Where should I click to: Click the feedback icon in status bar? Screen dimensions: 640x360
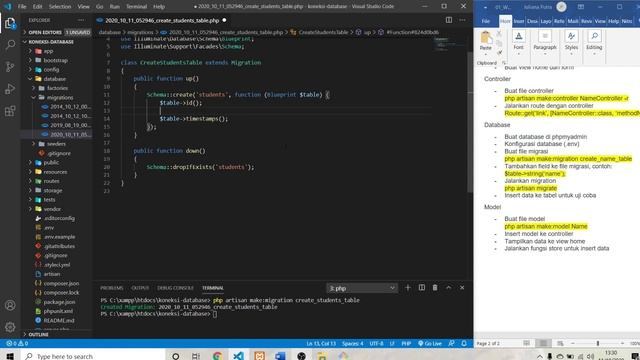pyautogui.click(x=451, y=344)
